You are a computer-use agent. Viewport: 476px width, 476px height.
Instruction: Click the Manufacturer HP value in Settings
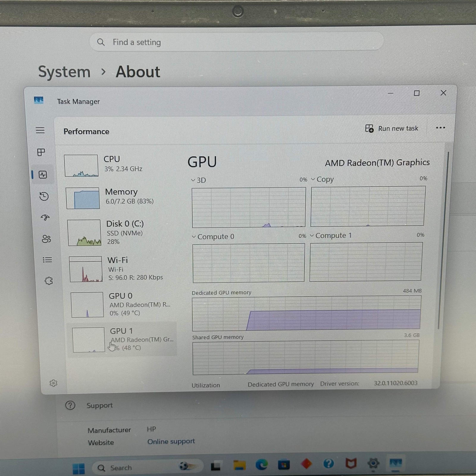151,429
